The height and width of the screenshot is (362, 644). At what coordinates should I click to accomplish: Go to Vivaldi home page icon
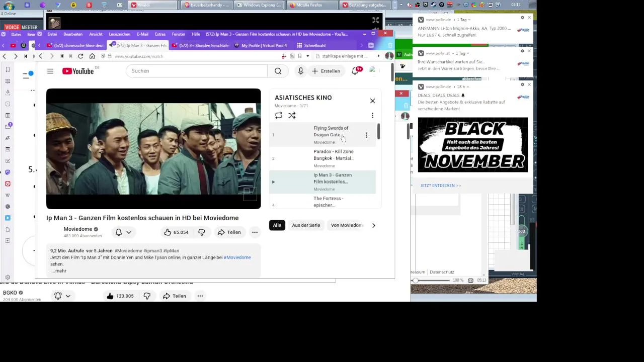[x=92, y=56]
